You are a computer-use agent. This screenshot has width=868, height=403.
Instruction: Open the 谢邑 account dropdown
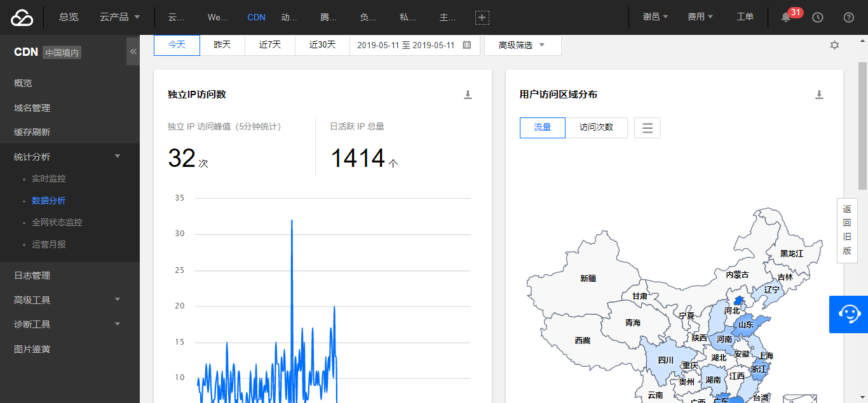(656, 17)
